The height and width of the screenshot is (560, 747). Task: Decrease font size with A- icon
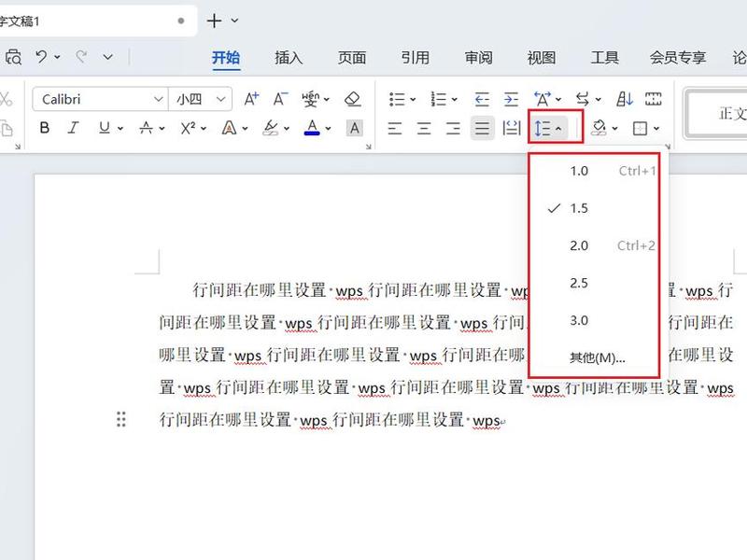coord(281,99)
